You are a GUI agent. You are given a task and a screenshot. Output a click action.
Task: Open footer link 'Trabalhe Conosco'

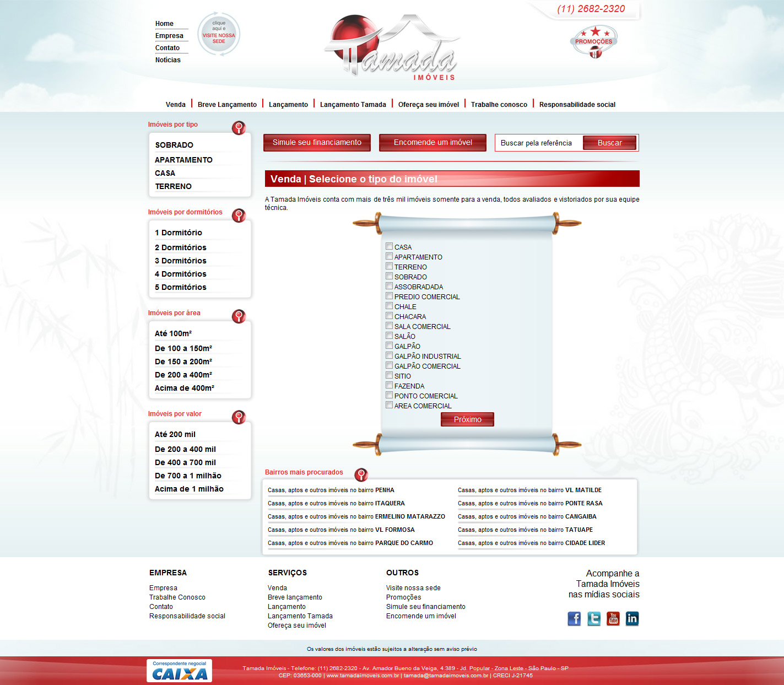pos(177,597)
